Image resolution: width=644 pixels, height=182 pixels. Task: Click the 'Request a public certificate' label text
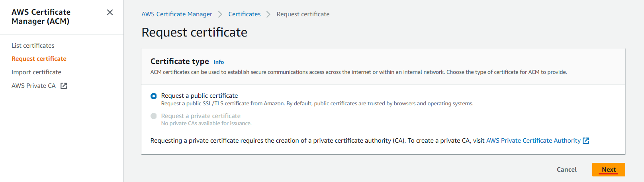point(200,96)
